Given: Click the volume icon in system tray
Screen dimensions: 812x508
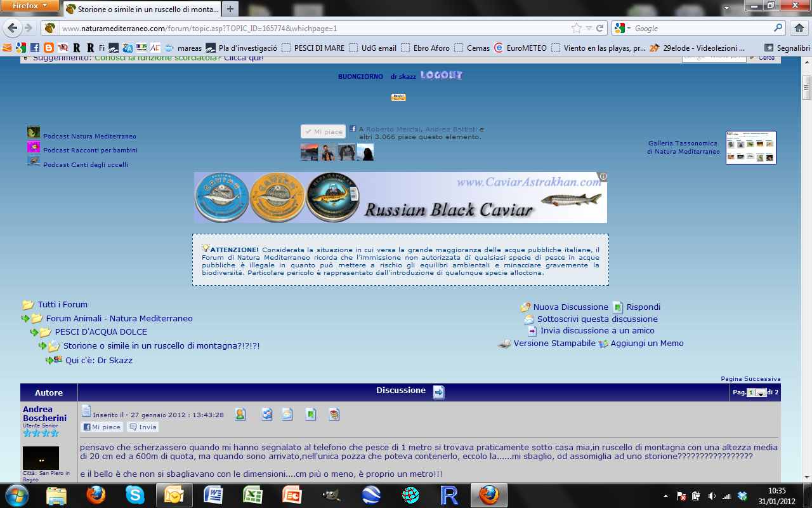Looking at the screenshot, I should (x=711, y=496).
